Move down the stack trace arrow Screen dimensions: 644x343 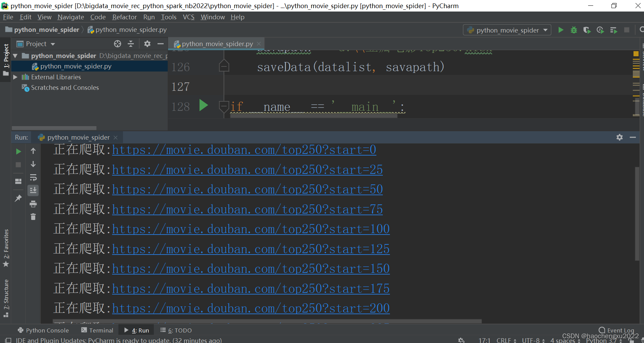pyautogui.click(x=33, y=164)
